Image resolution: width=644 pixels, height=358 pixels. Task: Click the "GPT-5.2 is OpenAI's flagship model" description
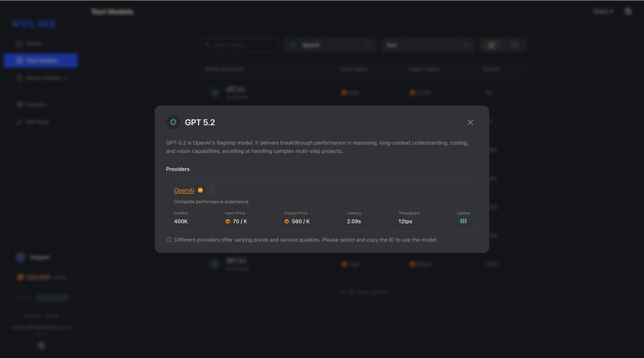pos(317,147)
